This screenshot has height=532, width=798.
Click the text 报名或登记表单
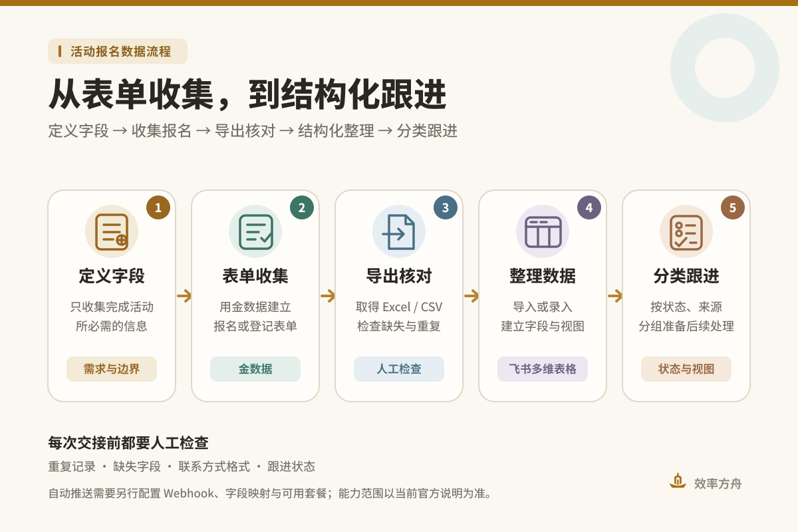point(255,327)
